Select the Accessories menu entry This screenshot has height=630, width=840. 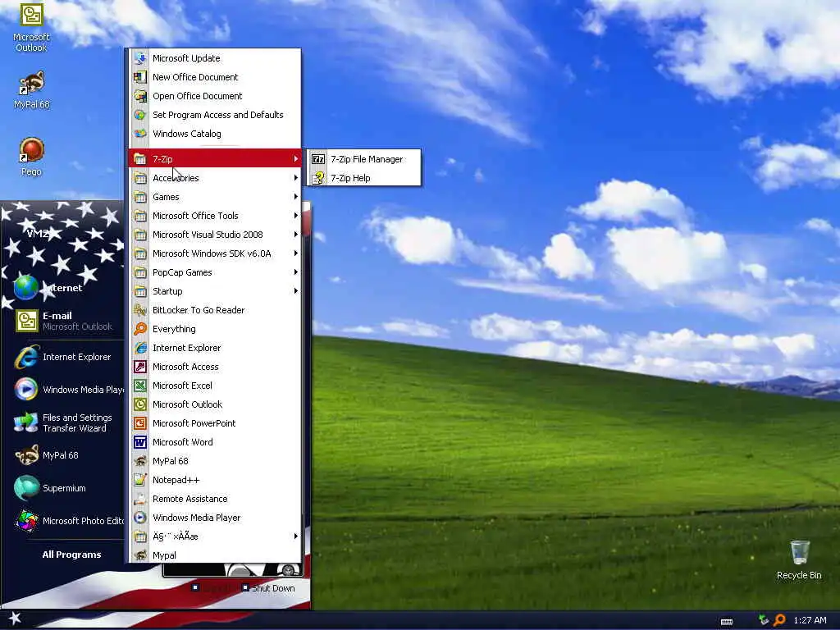coord(215,178)
